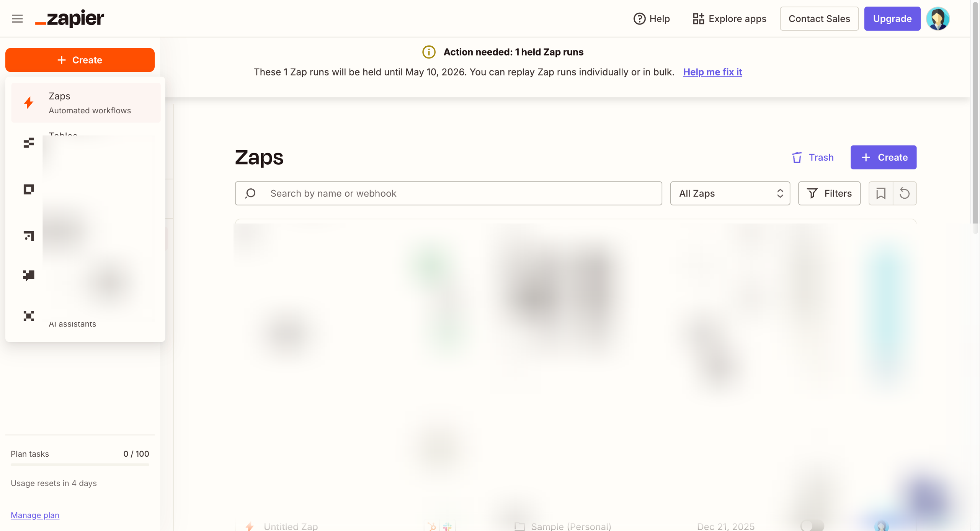Click the Help me fix it link
The height and width of the screenshot is (531, 980).
(712, 72)
